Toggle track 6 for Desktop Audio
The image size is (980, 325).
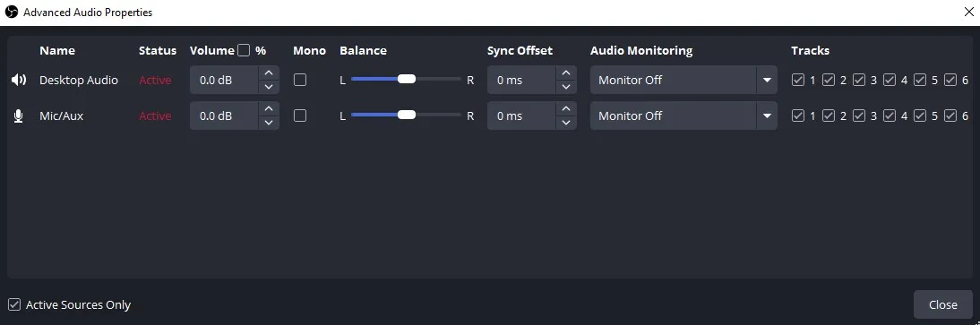(x=950, y=80)
